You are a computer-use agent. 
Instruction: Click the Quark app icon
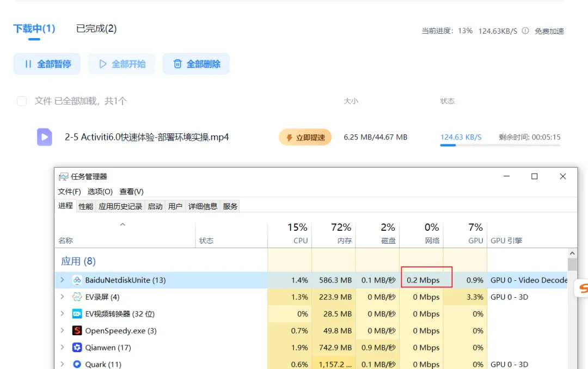point(77,364)
